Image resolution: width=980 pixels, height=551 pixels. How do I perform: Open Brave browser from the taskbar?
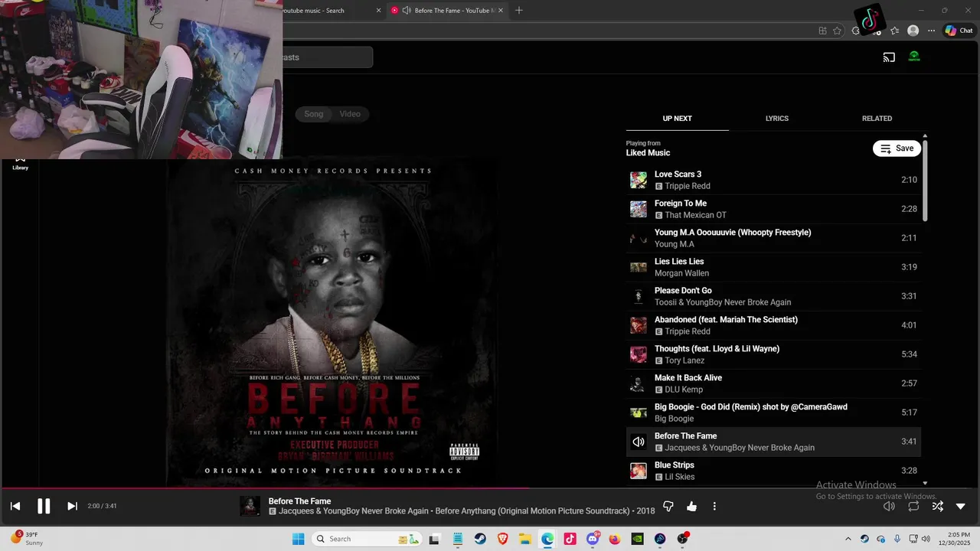(x=503, y=539)
